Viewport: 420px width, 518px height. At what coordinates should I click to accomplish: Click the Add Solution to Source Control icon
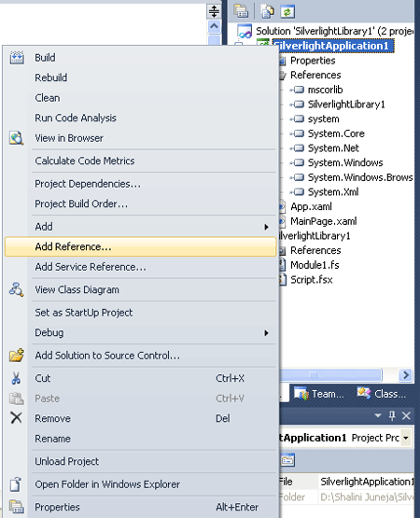17,356
